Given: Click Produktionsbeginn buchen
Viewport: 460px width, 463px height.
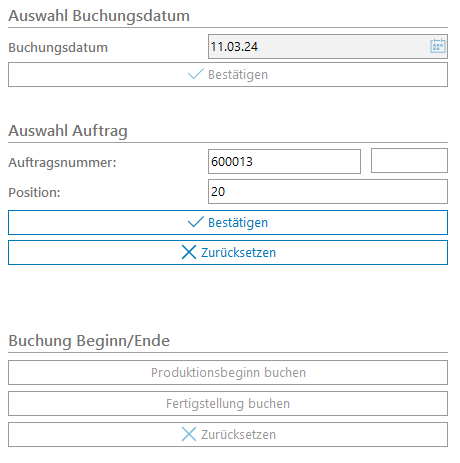Looking at the screenshot, I should 228,372.
